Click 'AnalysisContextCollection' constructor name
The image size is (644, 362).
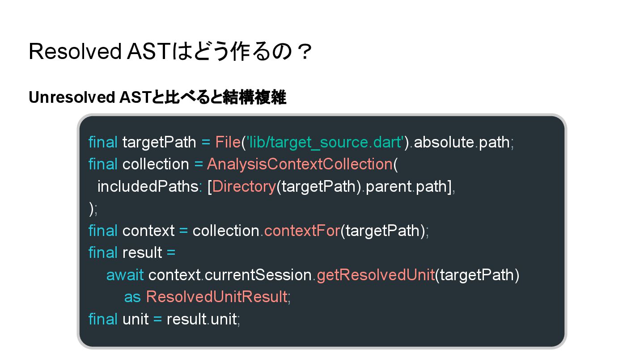(x=299, y=164)
